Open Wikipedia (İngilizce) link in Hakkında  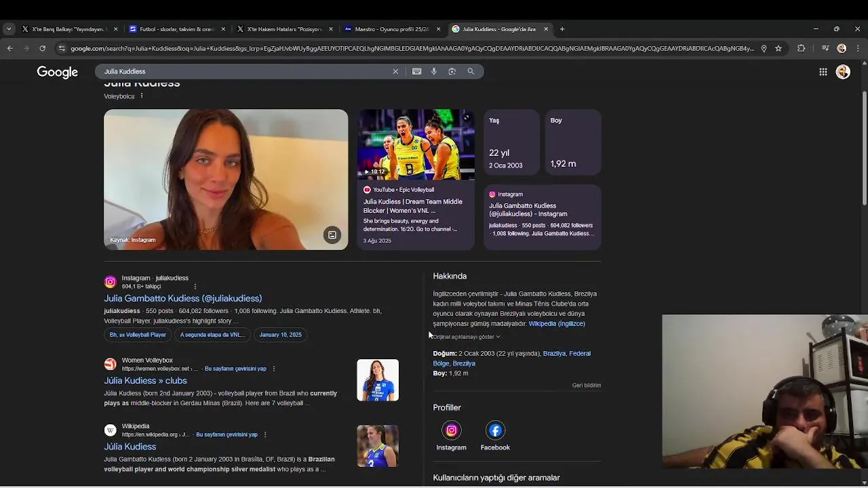[x=557, y=324]
